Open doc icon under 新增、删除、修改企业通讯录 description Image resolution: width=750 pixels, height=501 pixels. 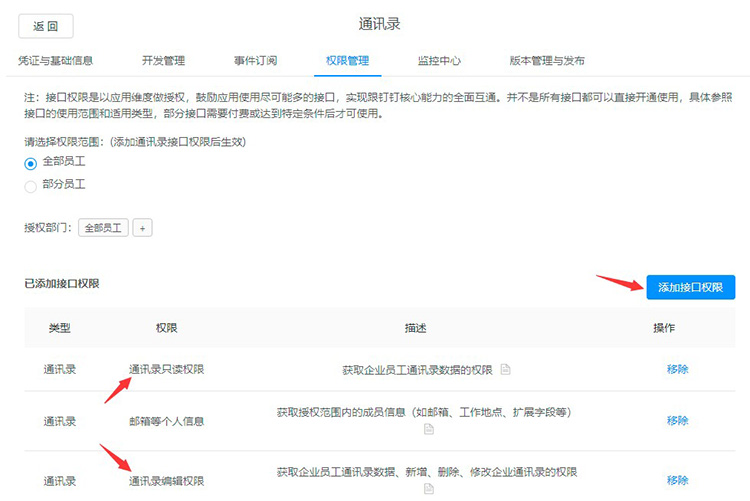(429, 489)
